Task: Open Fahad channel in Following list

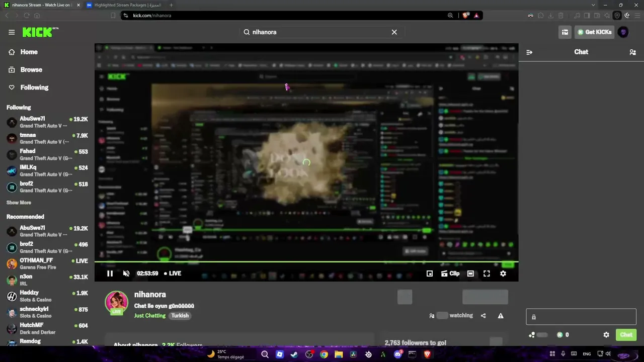Action: click(47, 154)
